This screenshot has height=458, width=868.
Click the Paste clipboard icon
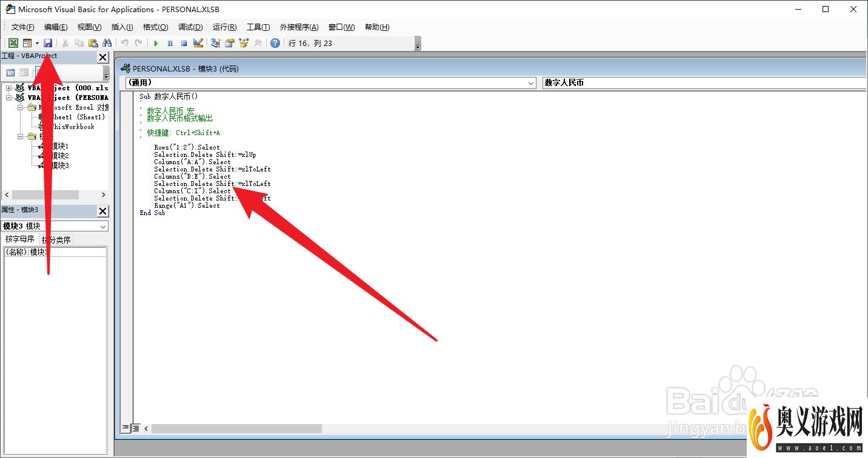coord(93,43)
